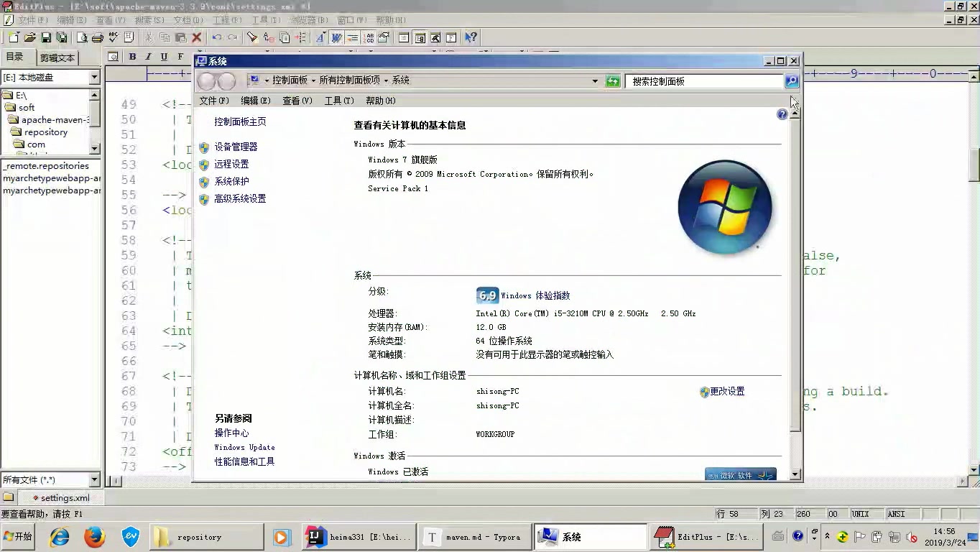Click the Cut scissors icon in EditPlus toolbar
The image size is (980, 552).
pos(149,37)
